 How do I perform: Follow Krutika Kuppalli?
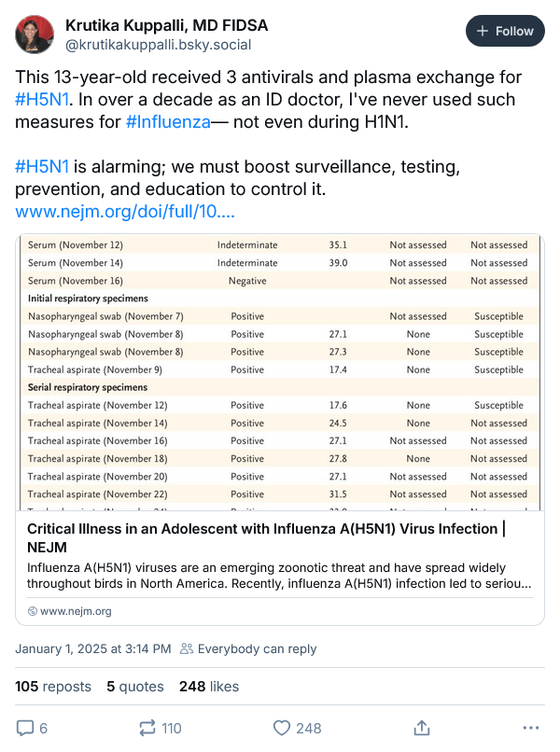(x=505, y=31)
